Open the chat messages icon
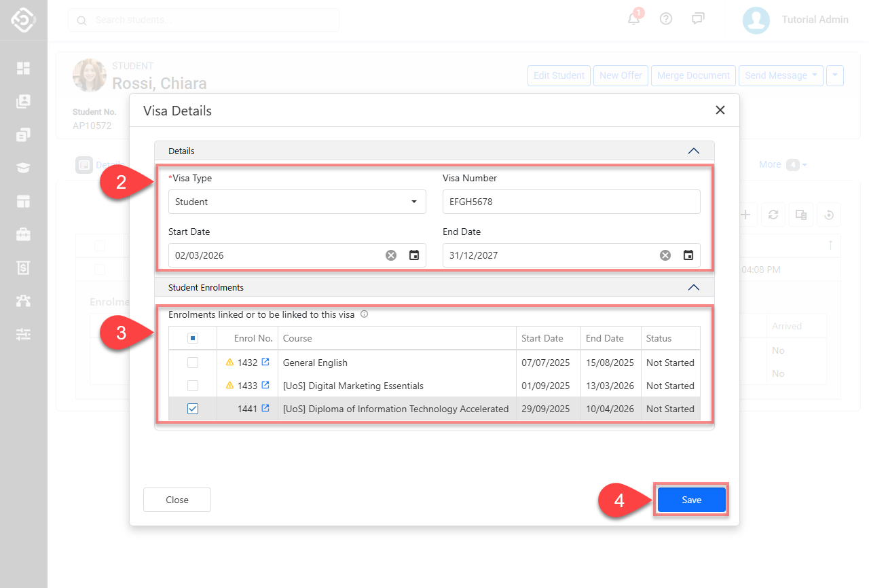 pos(698,19)
